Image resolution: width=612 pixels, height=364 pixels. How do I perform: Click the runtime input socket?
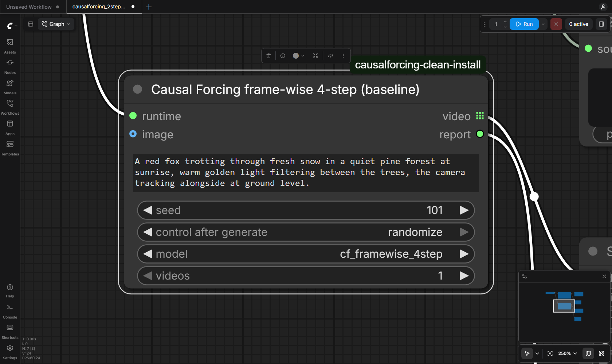(133, 116)
